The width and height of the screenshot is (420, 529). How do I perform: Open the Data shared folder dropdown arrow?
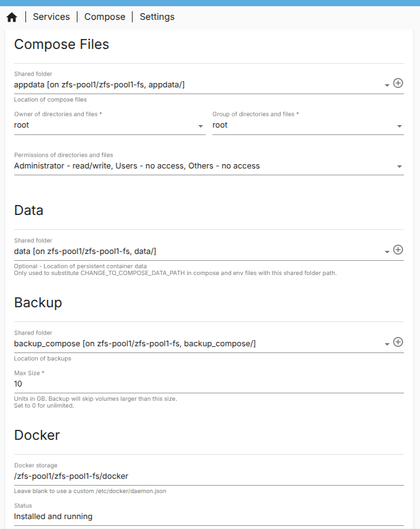[x=387, y=251]
